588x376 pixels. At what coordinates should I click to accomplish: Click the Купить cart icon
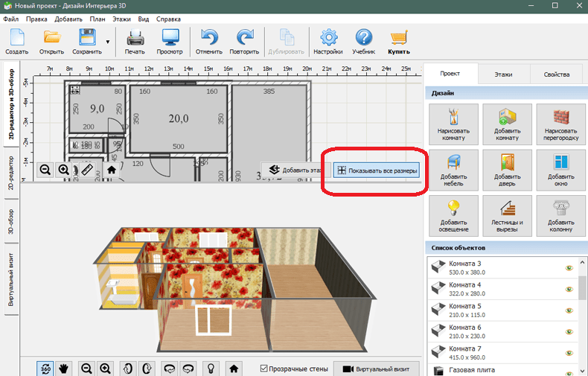[x=399, y=41]
